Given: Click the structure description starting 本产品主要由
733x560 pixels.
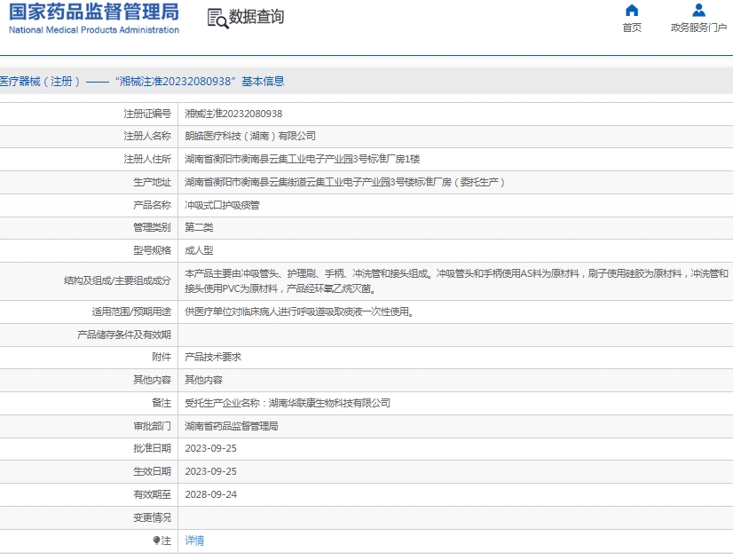Looking at the screenshot, I should (456, 281).
